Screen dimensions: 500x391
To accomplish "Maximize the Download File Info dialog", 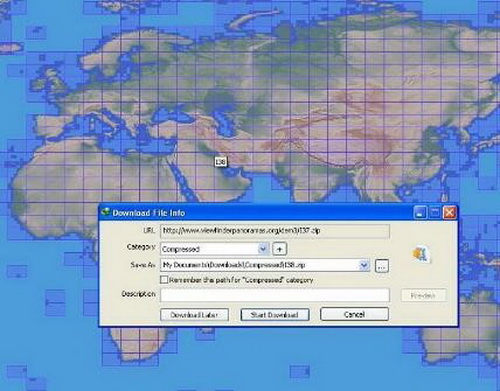I will [x=434, y=213].
